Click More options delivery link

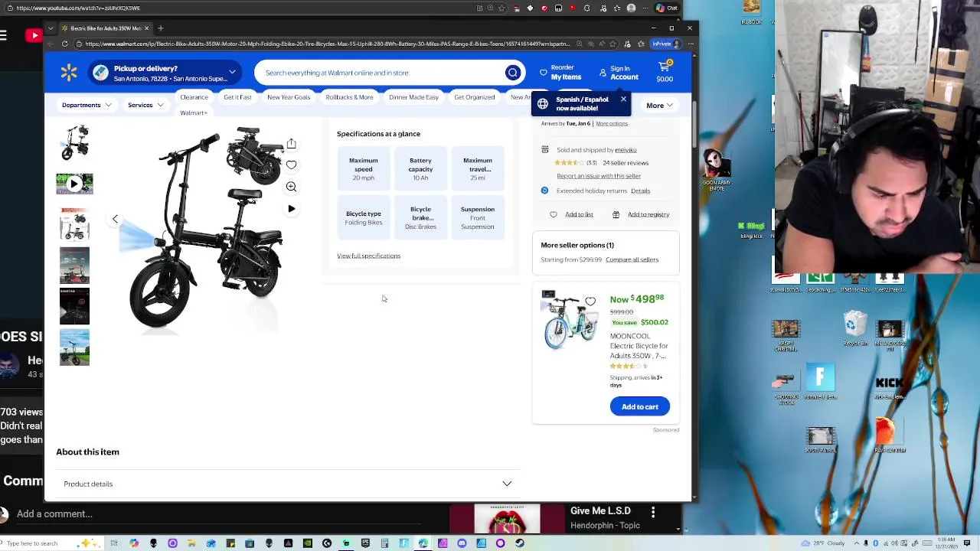click(612, 123)
